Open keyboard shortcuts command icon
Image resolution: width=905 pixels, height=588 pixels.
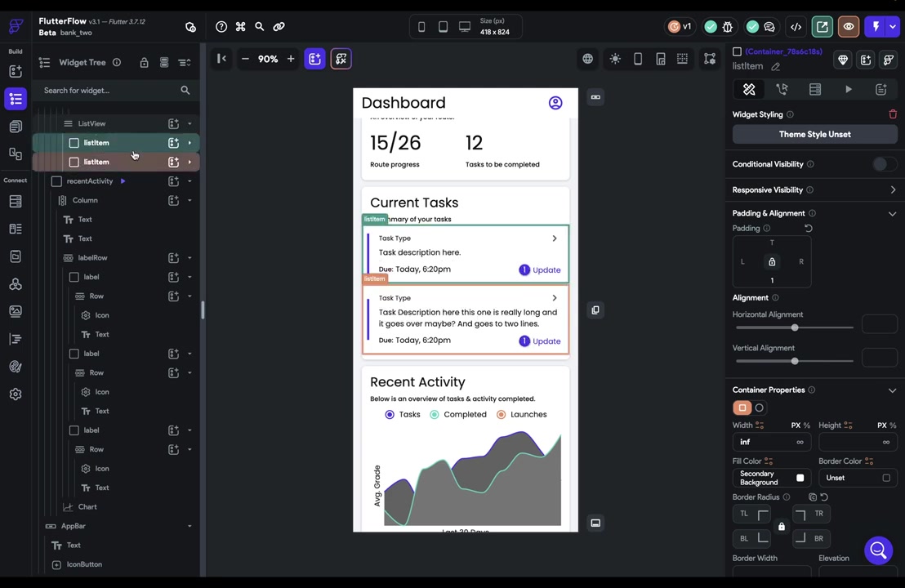pos(241,27)
